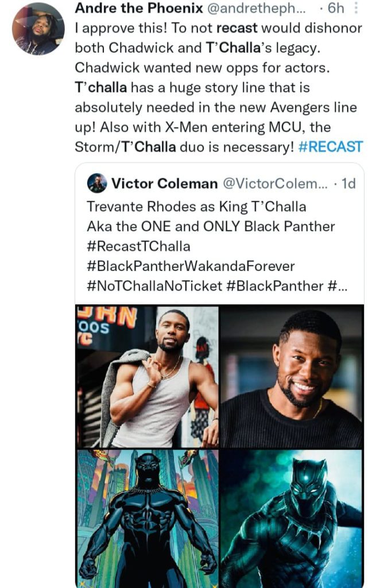The height and width of the screenshot is (588, 376).
Task: Open the comic-style Black Panther illustration
Action: [147, 518]
